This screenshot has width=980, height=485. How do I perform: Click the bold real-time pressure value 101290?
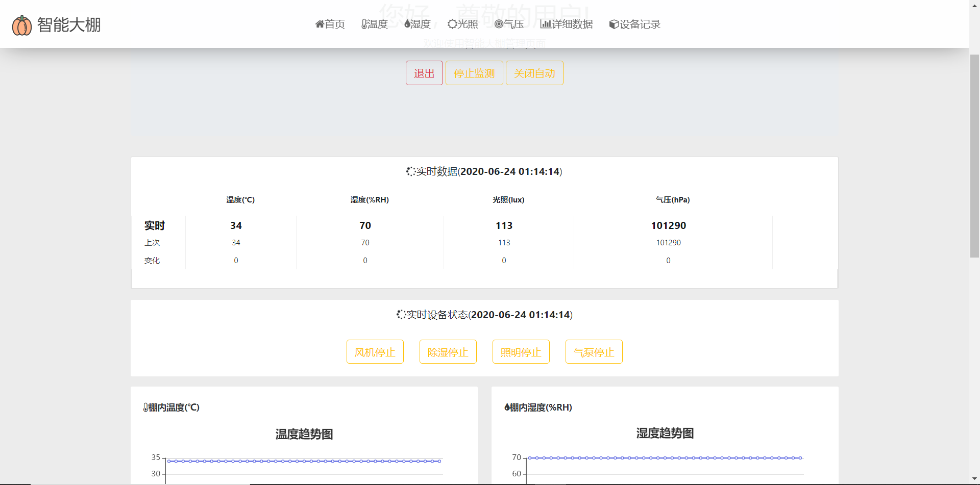tap(669, 225)
